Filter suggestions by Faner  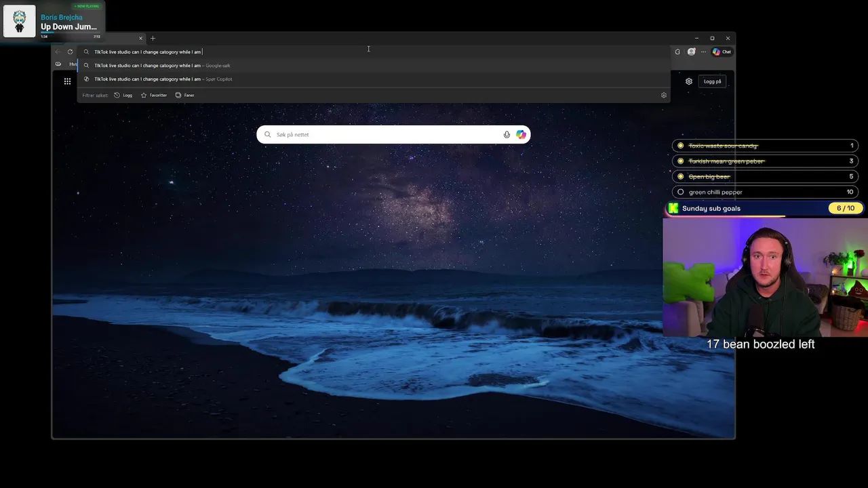point(184,95)
